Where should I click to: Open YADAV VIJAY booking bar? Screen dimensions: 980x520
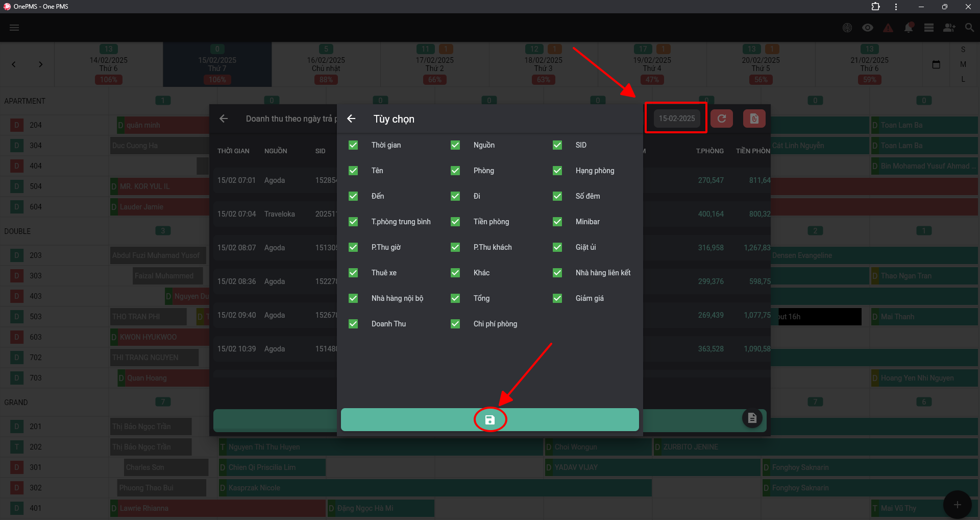tap(653, 467)
